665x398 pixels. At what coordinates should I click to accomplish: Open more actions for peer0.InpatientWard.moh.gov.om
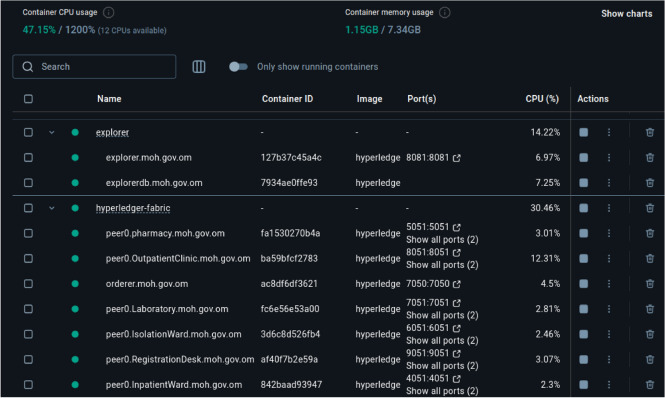[x=609, y=385]
